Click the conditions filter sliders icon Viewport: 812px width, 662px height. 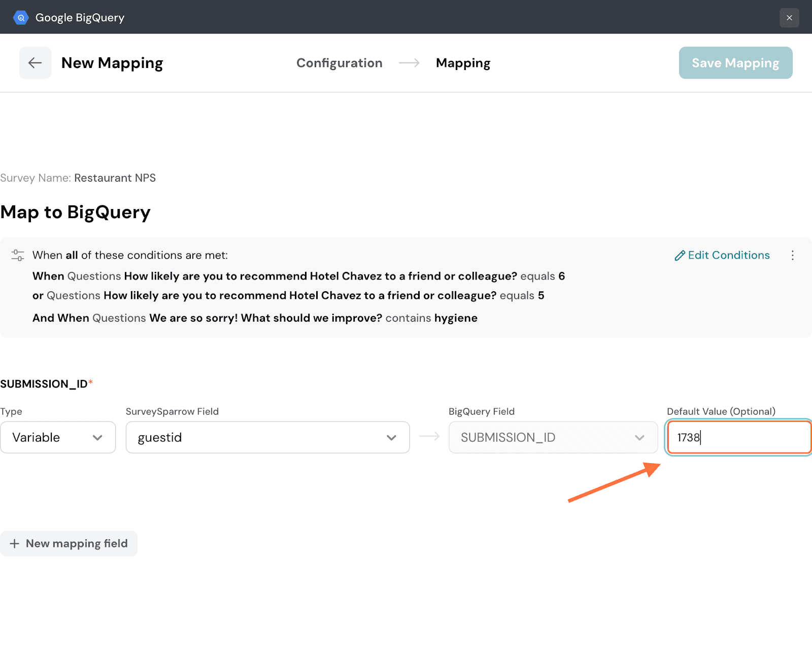click(x=18, y=255)
